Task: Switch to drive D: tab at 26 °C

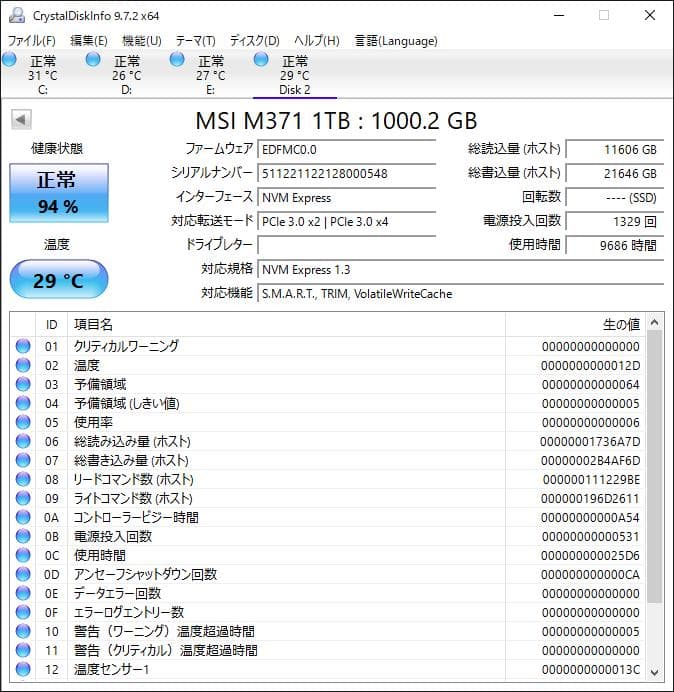Action: pyautogui.click(x=126, y=74)
